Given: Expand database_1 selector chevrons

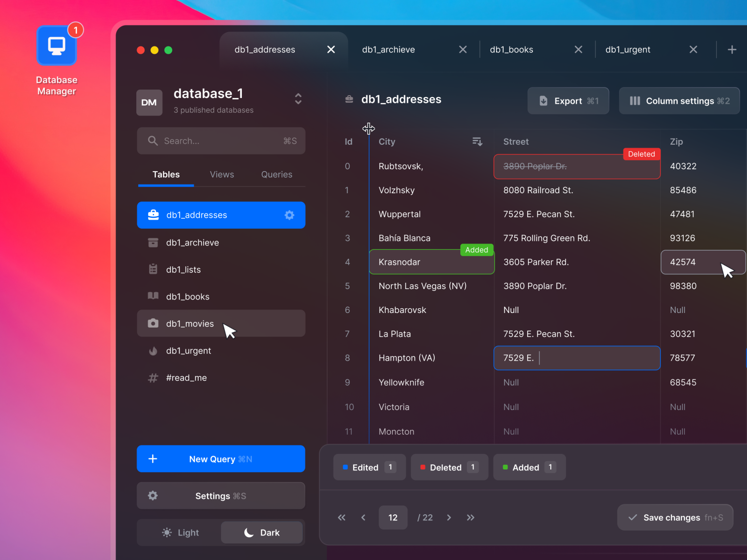Looking at the screenshot, I should tap(298, 99).
